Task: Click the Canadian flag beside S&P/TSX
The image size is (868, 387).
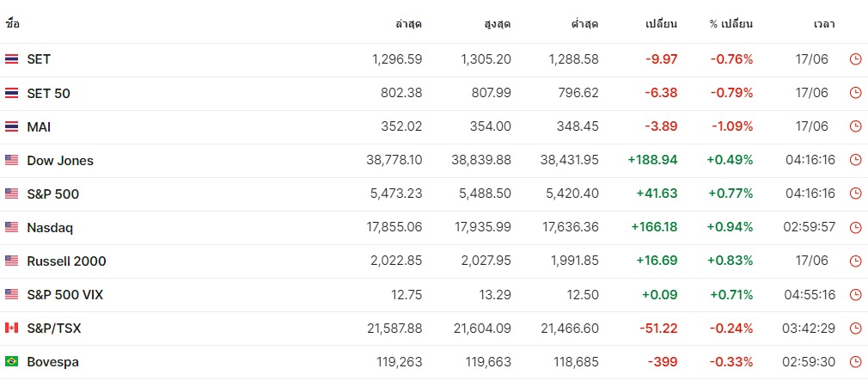Action: click(11, 328)
